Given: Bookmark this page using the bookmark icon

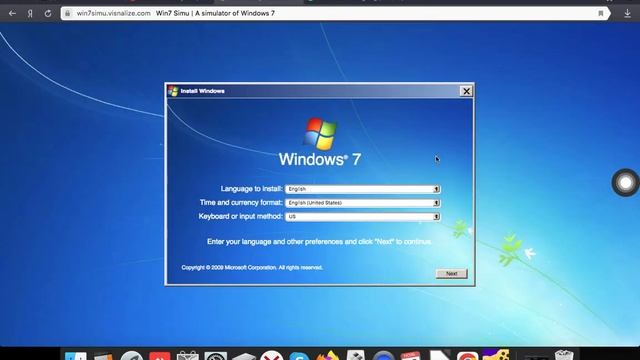Looking at the screenshot, I should click(601, 13).
